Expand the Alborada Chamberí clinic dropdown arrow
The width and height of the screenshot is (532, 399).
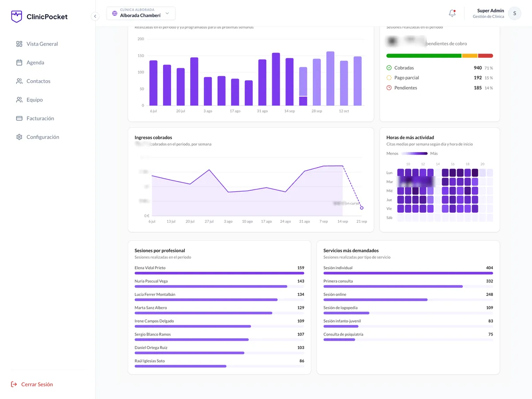coord(167,13)
